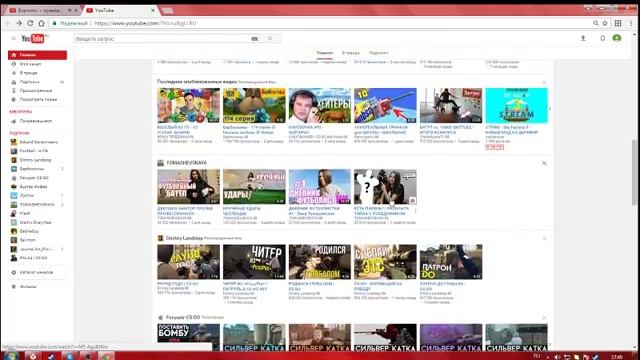This screenshot has width=640, height=360.
Task: Open Каталог каналов in the sidebar
Action: click(37, 272)
